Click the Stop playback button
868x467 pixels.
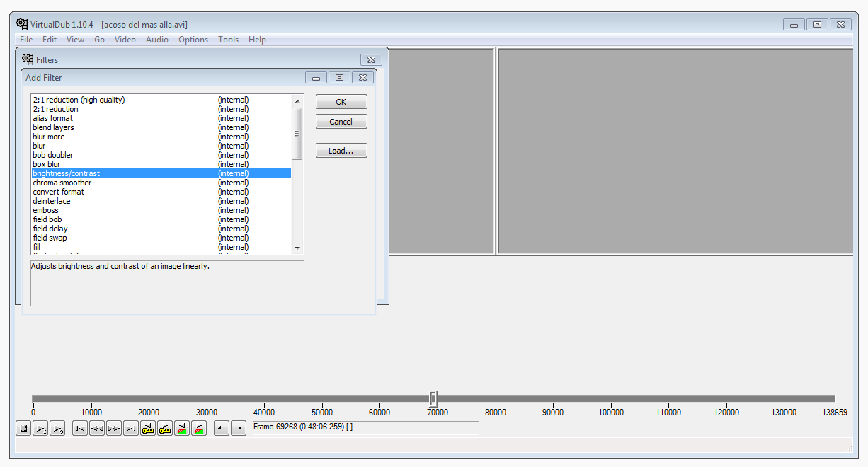(x=23, y=428)
